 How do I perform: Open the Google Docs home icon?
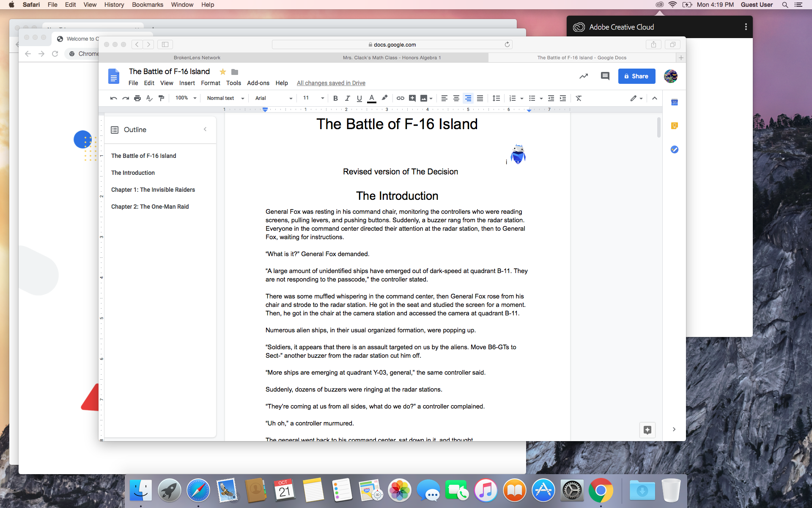(113, 77)
